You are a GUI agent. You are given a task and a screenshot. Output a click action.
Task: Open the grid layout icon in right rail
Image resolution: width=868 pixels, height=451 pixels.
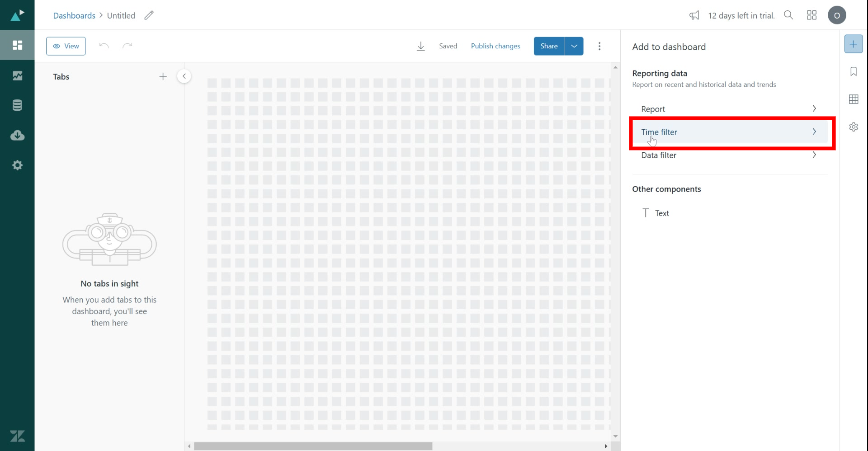[x=853, y=99]
